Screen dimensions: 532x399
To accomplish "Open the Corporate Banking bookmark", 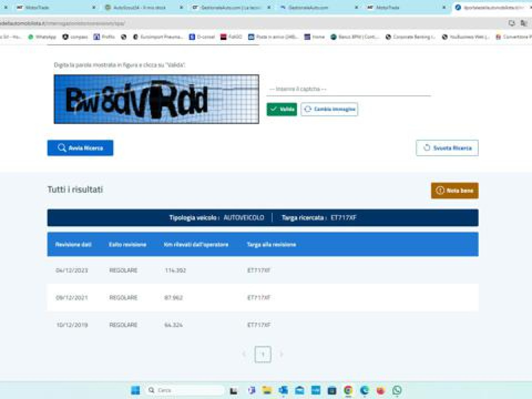I will pyautogui.click(x=411, y=37).
